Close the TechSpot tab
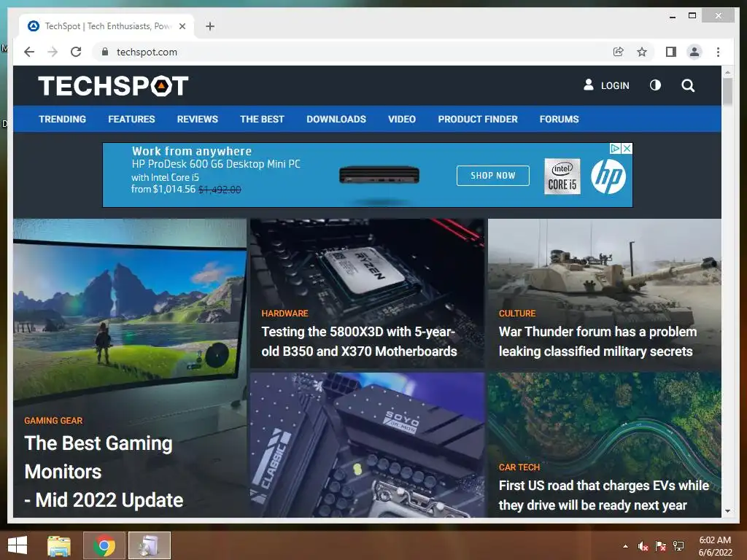The height and width of the screenshot is (560, 747). [182, 26]
